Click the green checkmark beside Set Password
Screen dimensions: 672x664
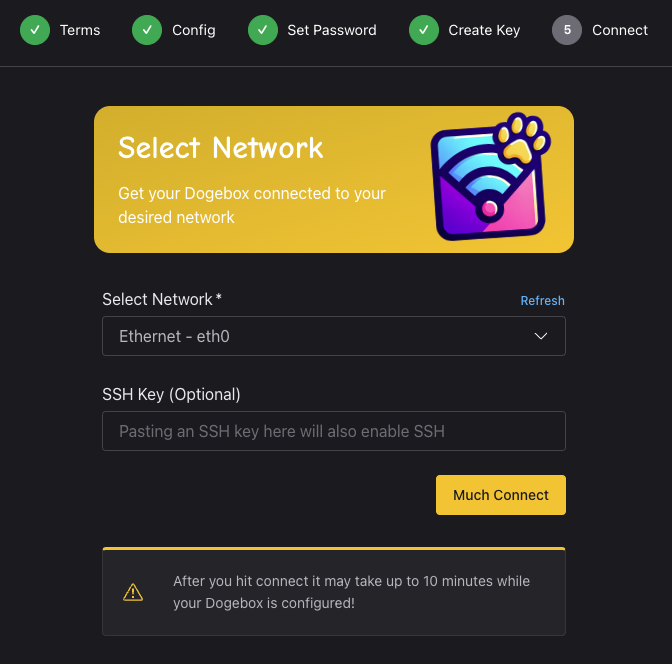pyautogui.click(x=263, y=30)
